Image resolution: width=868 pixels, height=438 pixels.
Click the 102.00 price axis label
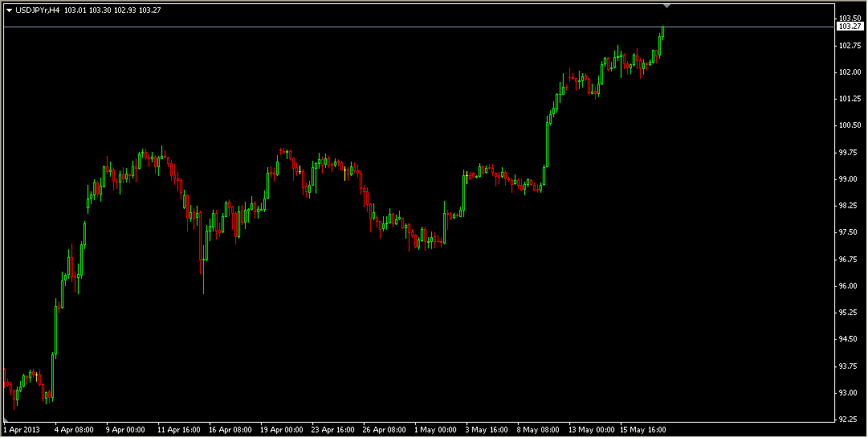tap(850, 72)
